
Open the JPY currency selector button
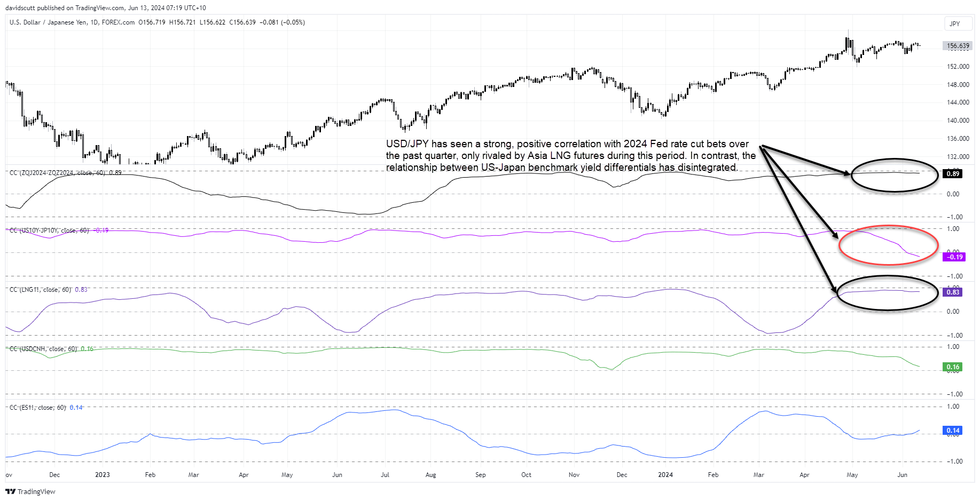[x=958, y=23]
